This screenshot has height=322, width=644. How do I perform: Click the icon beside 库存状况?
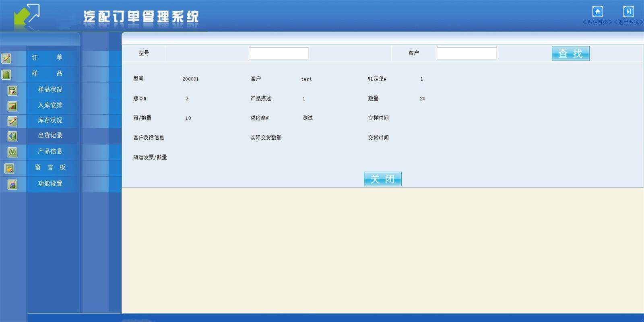point(12,121)
